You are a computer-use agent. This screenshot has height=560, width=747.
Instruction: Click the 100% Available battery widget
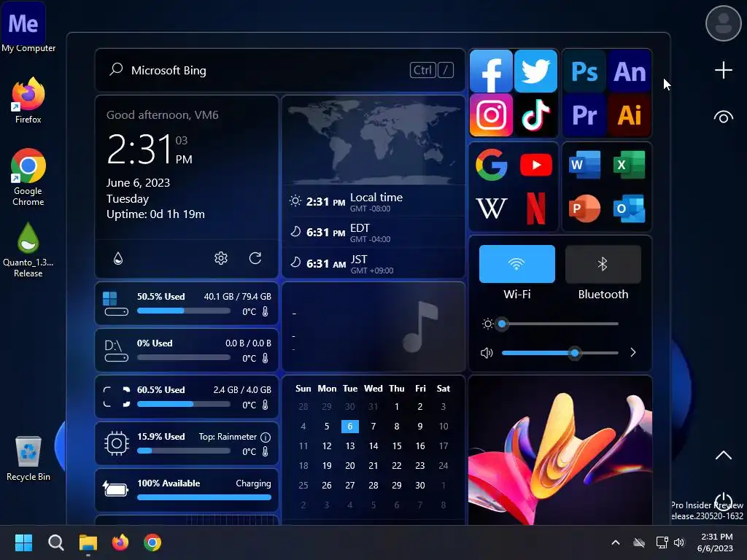[187, 490]
